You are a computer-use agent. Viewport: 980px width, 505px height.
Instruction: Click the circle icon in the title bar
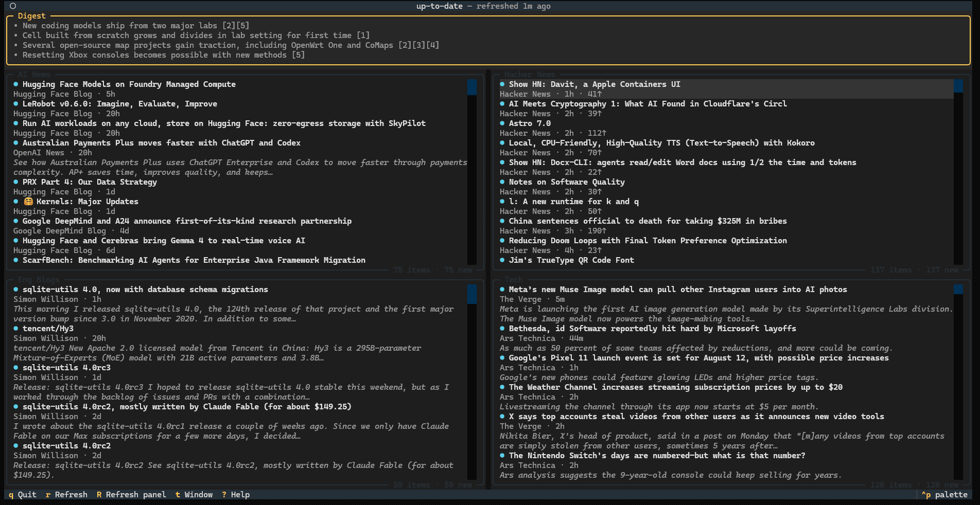[x=13, y=6]
